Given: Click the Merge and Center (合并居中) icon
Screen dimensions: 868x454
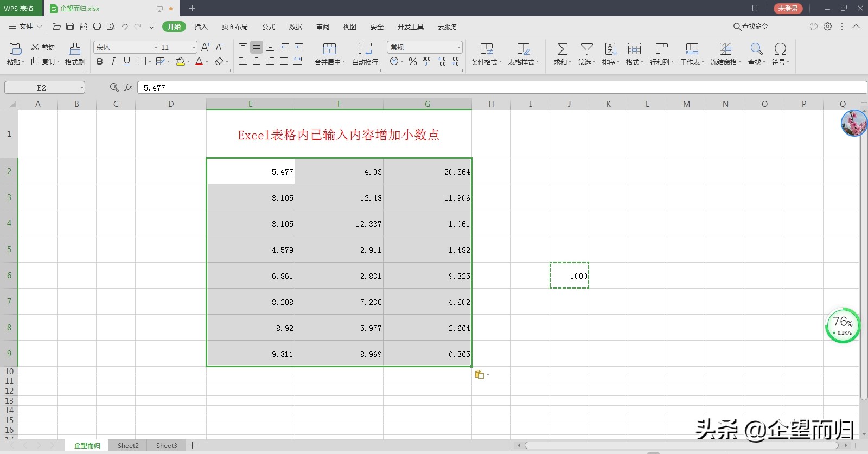Looking at the screenshot, I should tap(329, 49).
